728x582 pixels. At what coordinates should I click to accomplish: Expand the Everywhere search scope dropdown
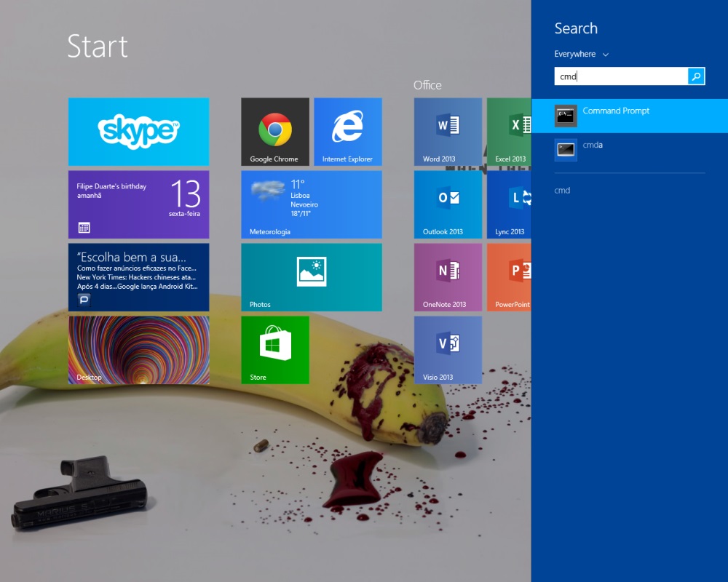click(581, 55)
